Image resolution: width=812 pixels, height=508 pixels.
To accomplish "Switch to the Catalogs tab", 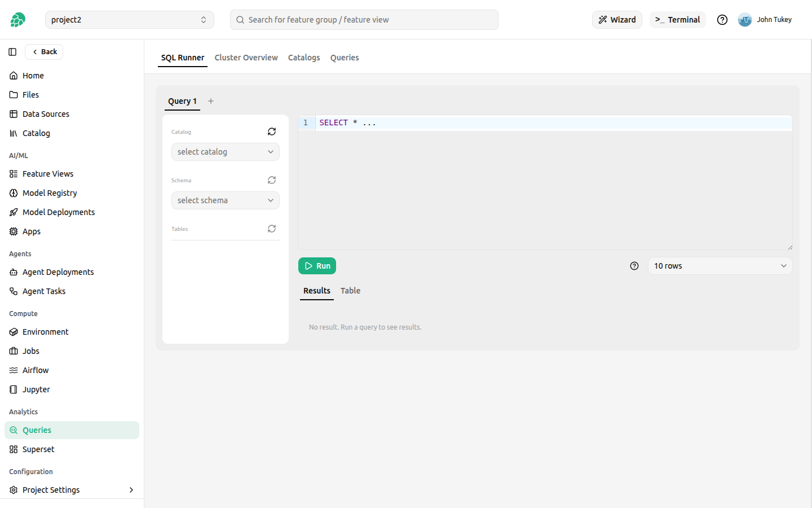I will [x=304, y=58].
